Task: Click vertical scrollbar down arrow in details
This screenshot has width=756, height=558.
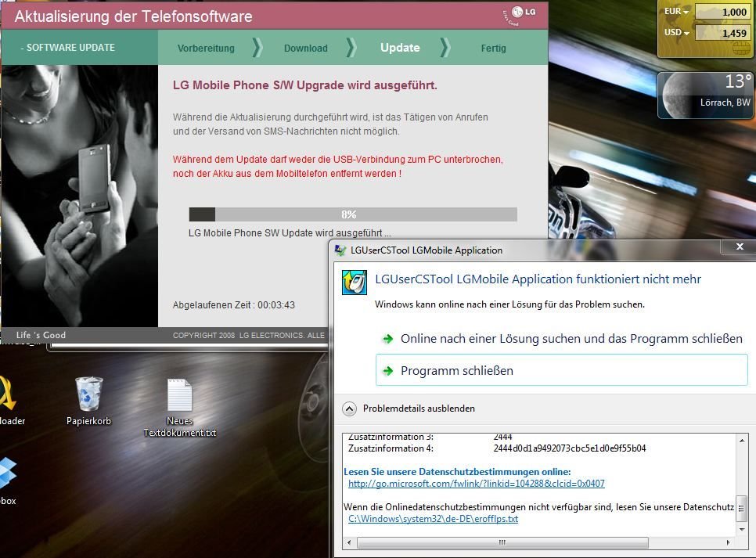Action: [x=742, y=530]
